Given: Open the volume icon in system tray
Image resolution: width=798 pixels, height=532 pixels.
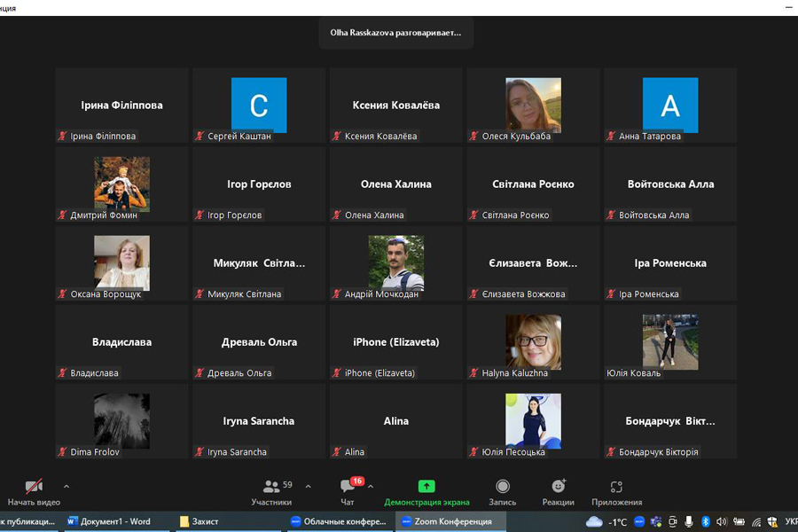Looking at the screenshot, I should 722,521.
